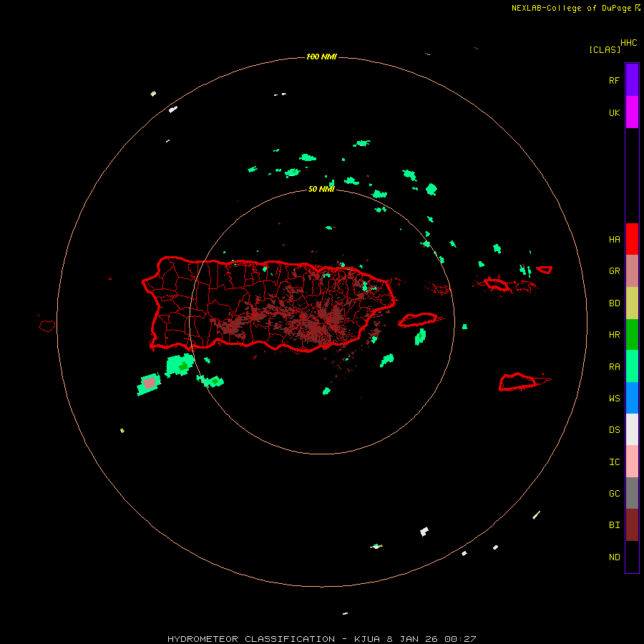Viewport: 644px width, 644px height.
Task: Click the HA legend label
Action: 614,240
